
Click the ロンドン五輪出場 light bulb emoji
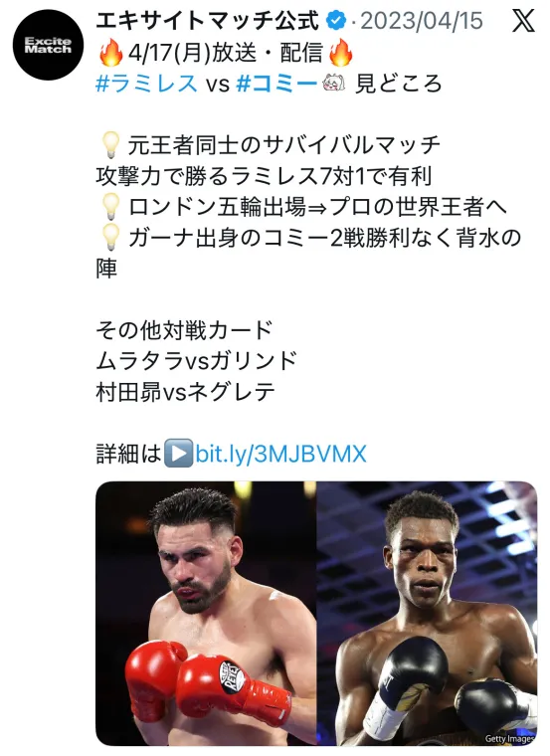tap(110, 206)
